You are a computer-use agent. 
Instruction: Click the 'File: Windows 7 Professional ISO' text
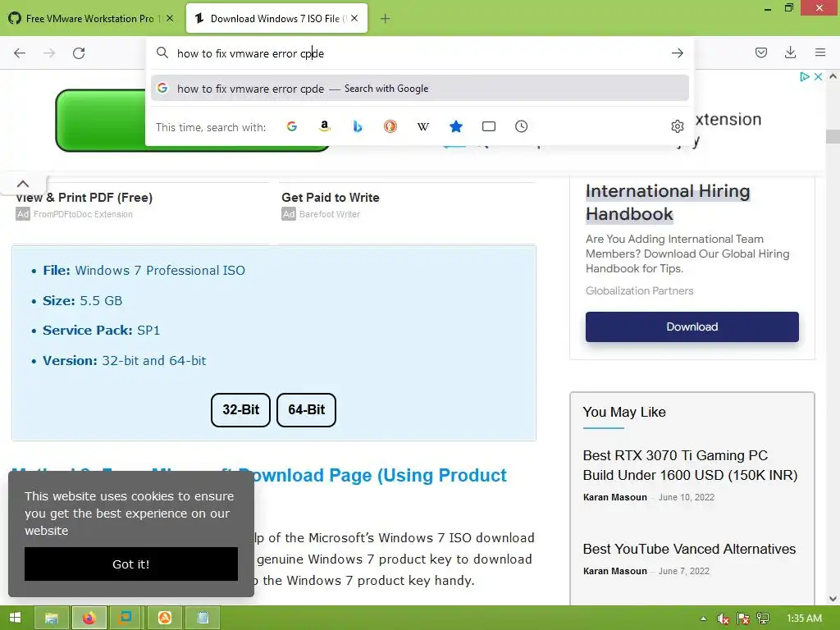point(144,271)
